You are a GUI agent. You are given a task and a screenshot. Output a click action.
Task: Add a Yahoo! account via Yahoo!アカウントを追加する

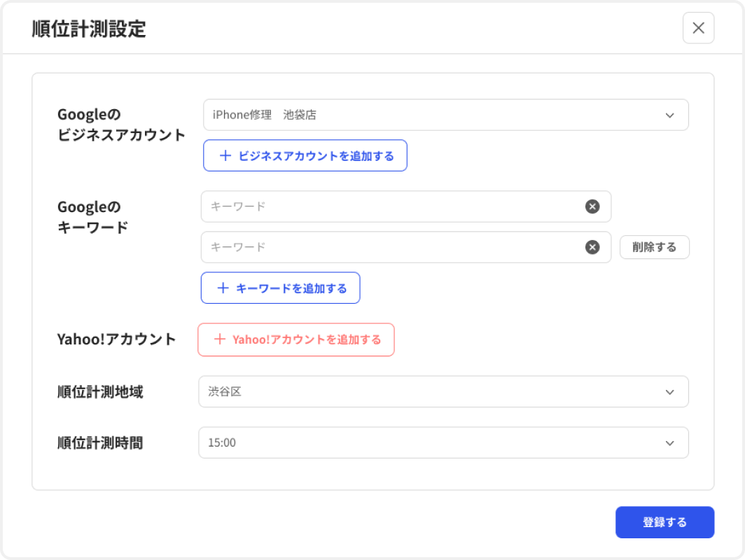(295, 339)
